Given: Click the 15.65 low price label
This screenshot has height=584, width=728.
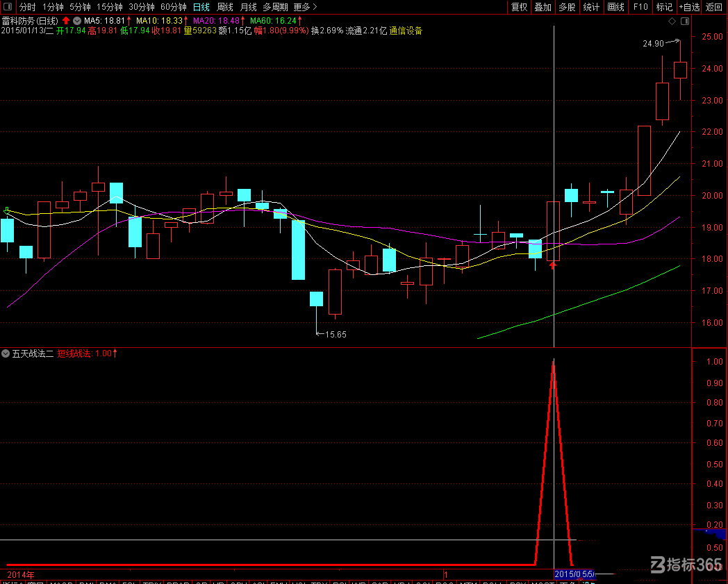Looking at the screenshot, I should coord(336,335).
